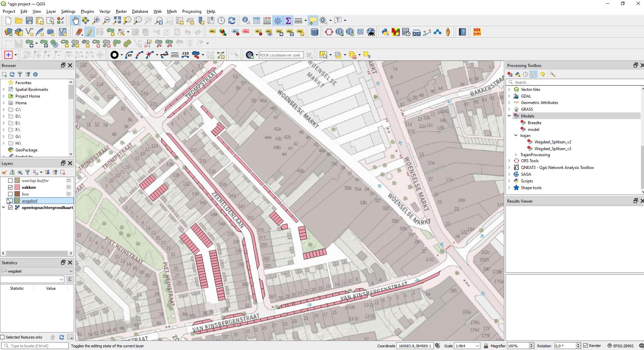
Task: Click the Zoom In magnifier tool
Action: [x=96, y=21]
